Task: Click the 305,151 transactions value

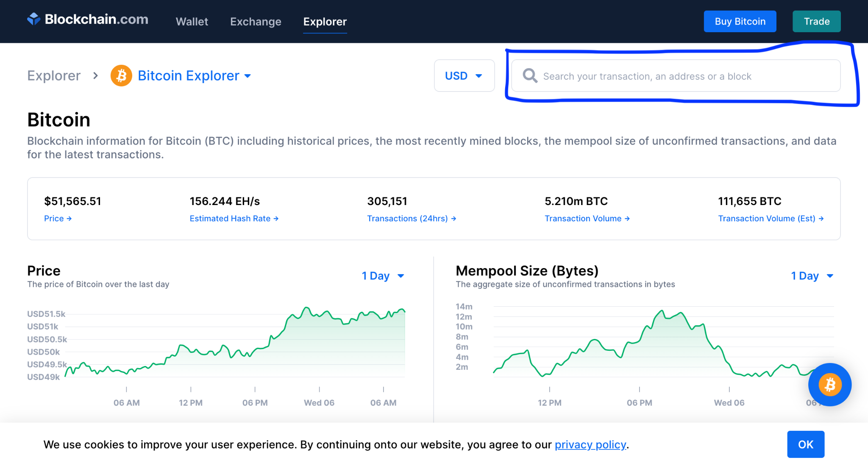Action: (387, 201)
